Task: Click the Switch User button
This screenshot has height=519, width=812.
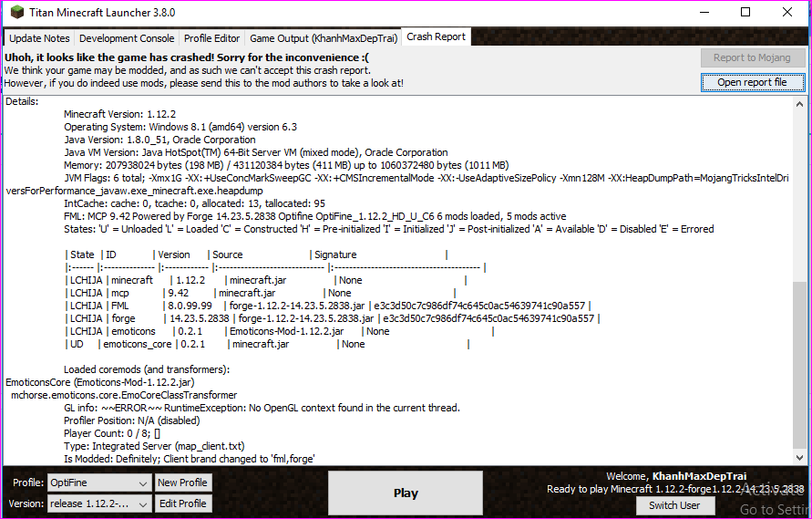Action: click(674, 505)
